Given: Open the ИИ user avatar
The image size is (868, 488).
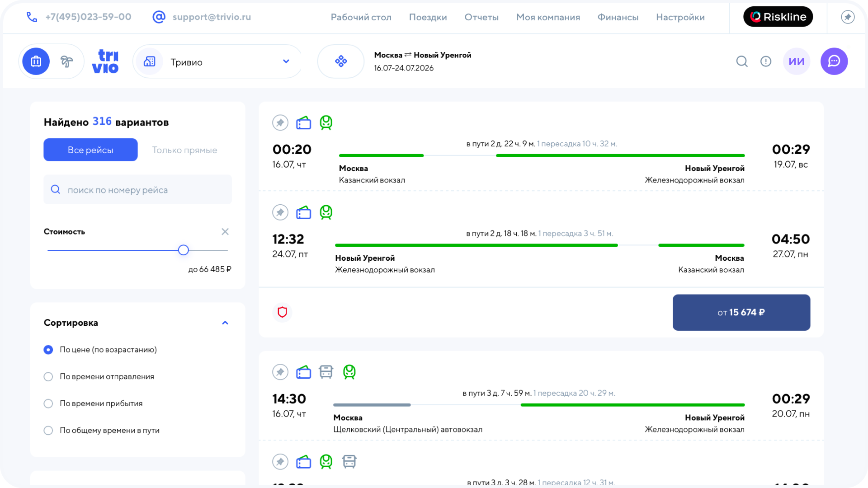Looking at the screenshot, I should point(797,61).
